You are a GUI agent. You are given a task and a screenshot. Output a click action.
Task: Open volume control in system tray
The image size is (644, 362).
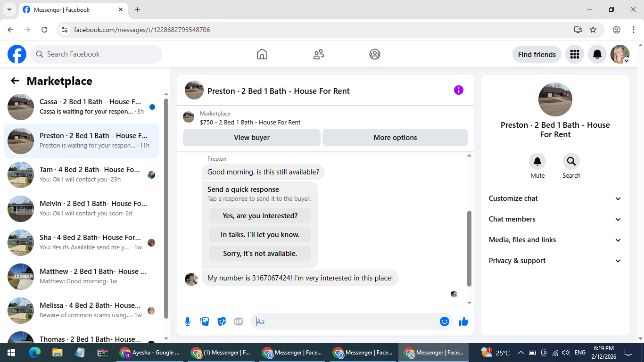pyautogui.click(x=566, y=353)
